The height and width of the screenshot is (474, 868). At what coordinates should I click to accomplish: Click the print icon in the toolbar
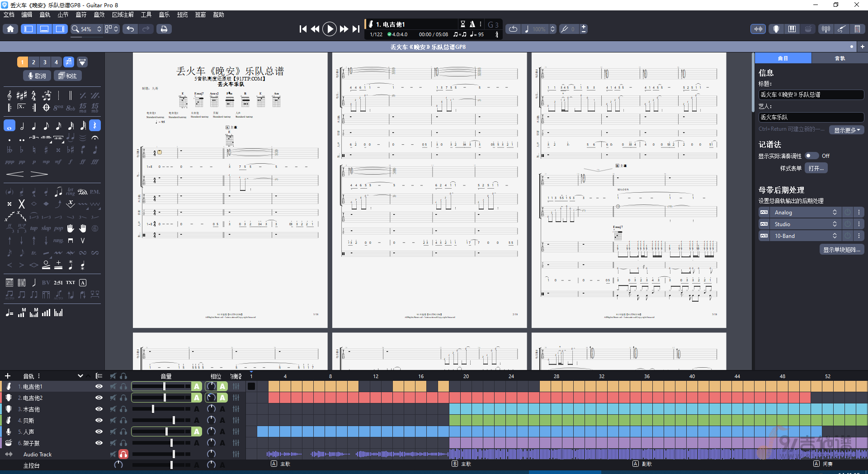(164, 29)
